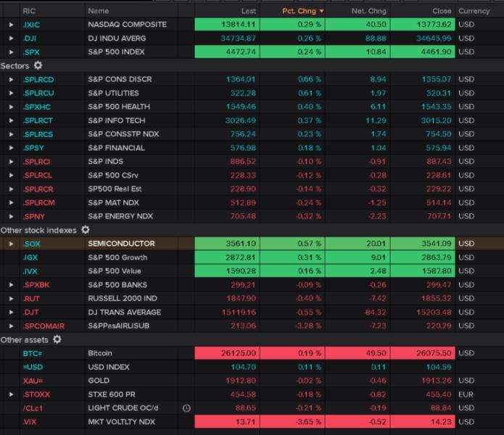The width and height of the screenshot is (504, 435).
Task: Open Other stock indexes settings gear
Action: [x=86, y=230]
